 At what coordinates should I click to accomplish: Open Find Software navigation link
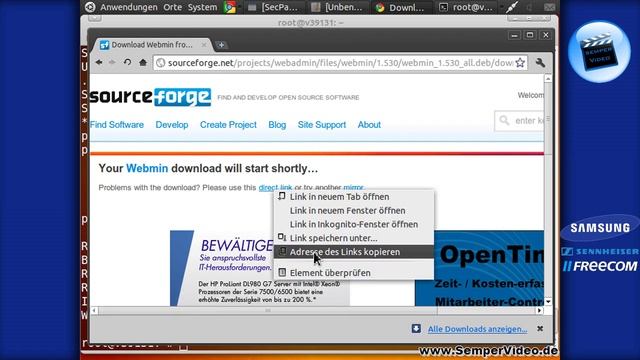click(x=117, y=125)
